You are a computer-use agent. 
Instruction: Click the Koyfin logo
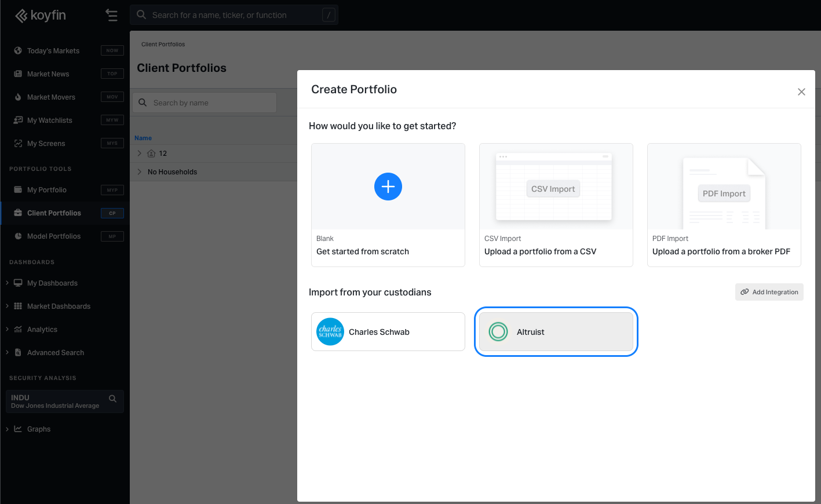pyautogui.click(x=41, y=16)
